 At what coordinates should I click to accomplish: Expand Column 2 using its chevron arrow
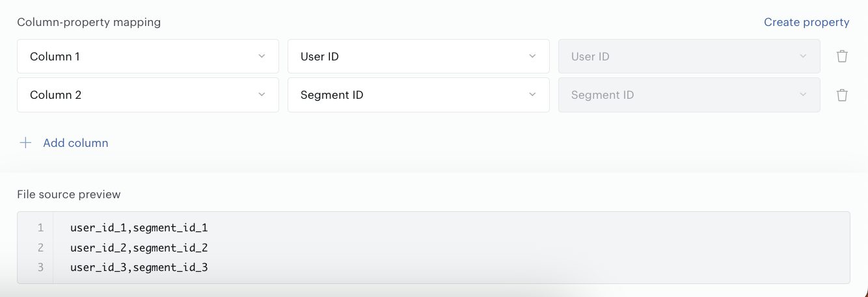point(262,95)
